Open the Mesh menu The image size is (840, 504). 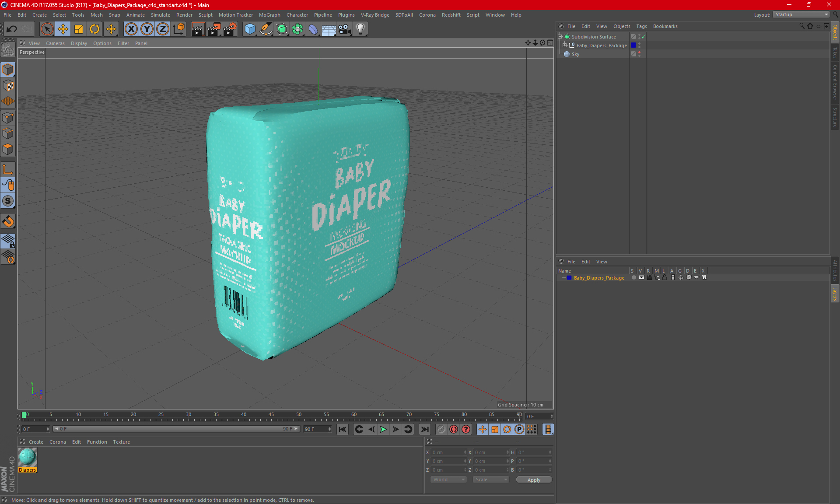96,15
